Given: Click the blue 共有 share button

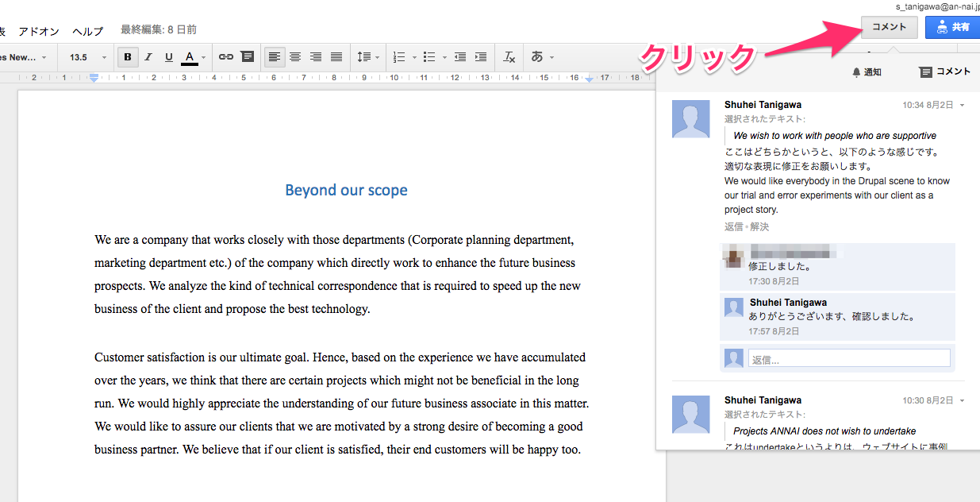Looking at the screenshot, I should (x=953, y=27).
